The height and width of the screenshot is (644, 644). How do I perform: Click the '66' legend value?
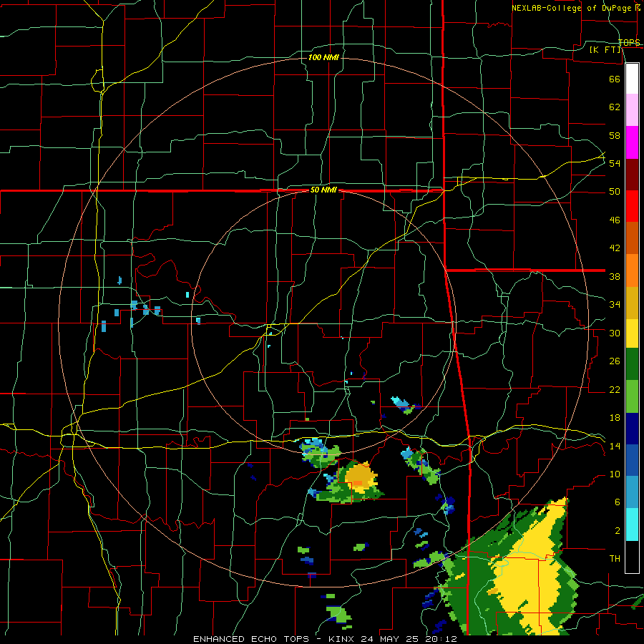(615, 79)
